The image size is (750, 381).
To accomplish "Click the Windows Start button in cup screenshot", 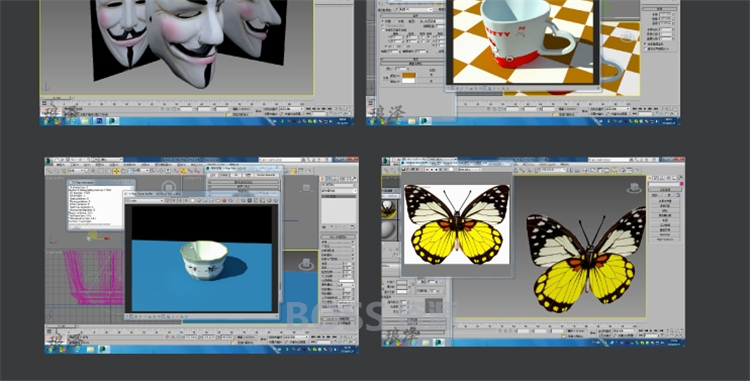I will [372, 121].
